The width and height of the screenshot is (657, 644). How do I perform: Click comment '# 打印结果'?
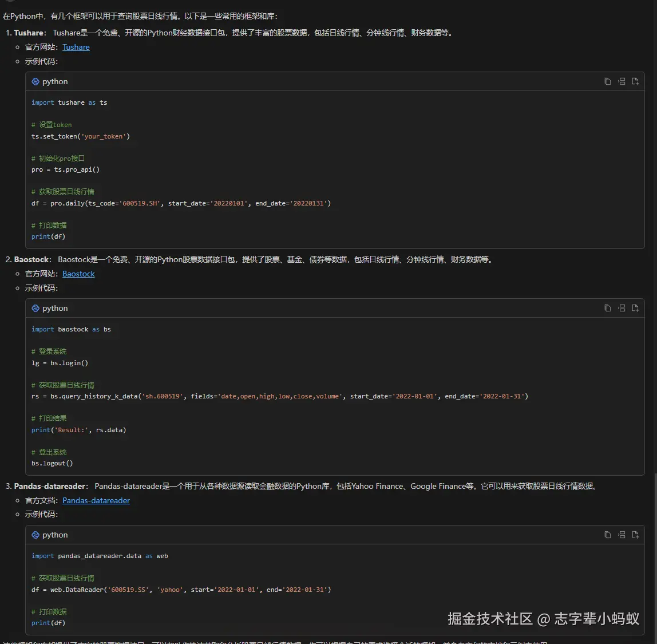pyautogui.click(x=49, y=418)
